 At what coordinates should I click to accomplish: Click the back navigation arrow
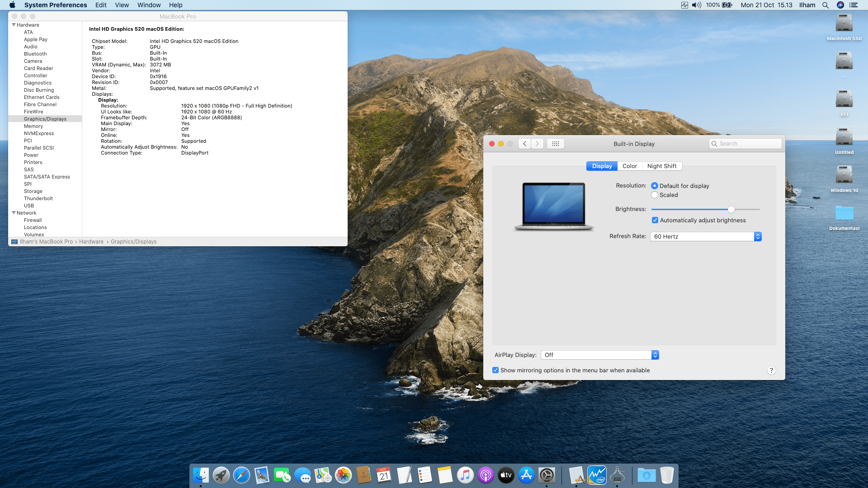524,144
